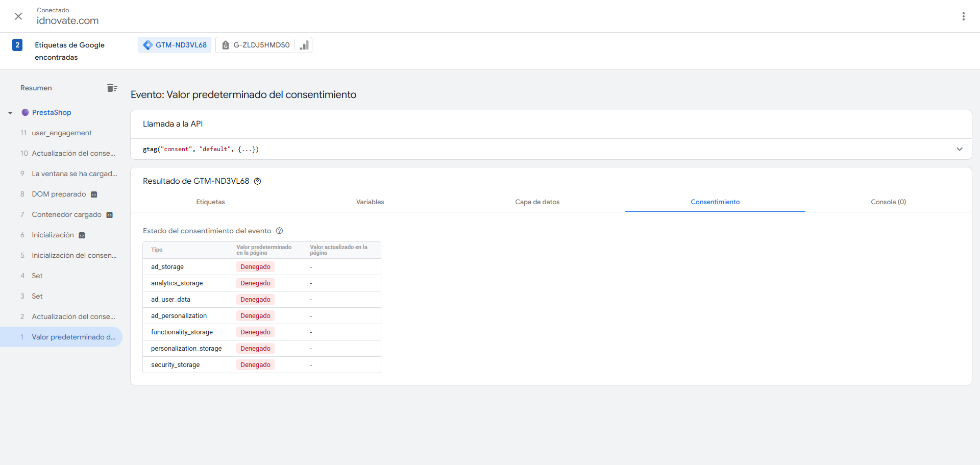This screenshot has width=980, height=465.
Task: Click code icon next to Inicialización event
Action: pyautogui.click(x=82, y=235)
